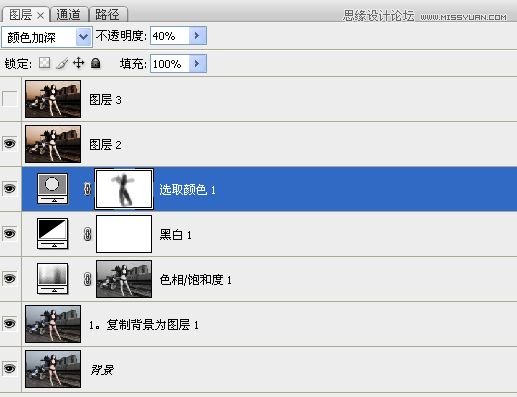
Task: Toggle lock image pixels brush icon
Action: pyautogui.click(x=62, y=63)
